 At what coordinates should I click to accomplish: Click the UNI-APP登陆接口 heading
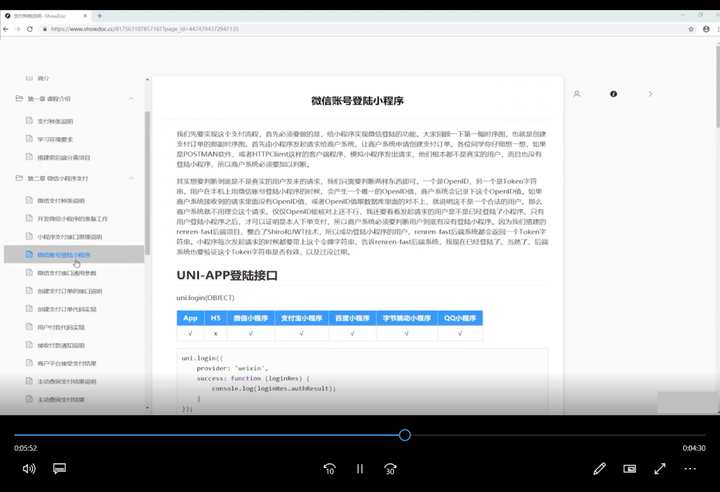click(227, 275)
